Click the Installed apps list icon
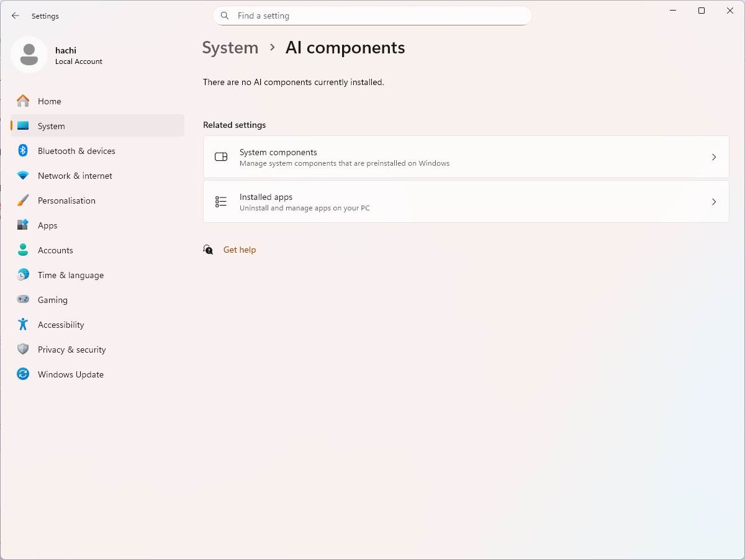The width and height of the screenshot is (745, 560). 221,202
